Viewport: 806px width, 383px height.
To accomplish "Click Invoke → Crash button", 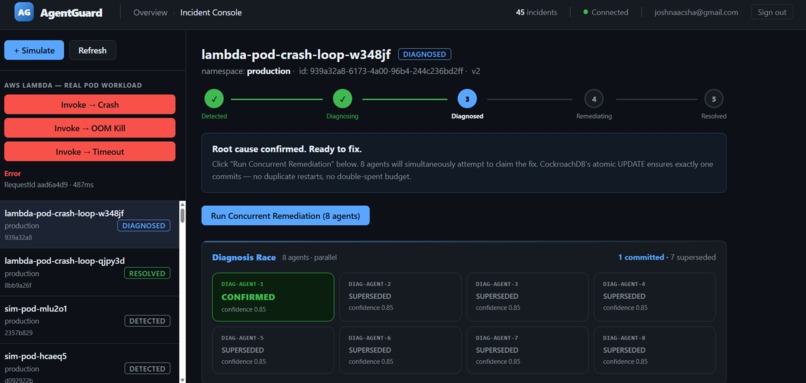I will (89, 104).
